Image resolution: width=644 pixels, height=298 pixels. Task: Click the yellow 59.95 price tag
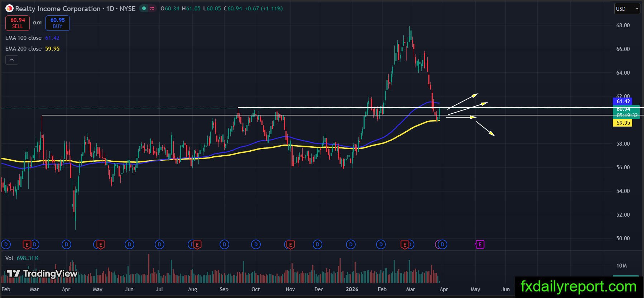coord(623,123)
